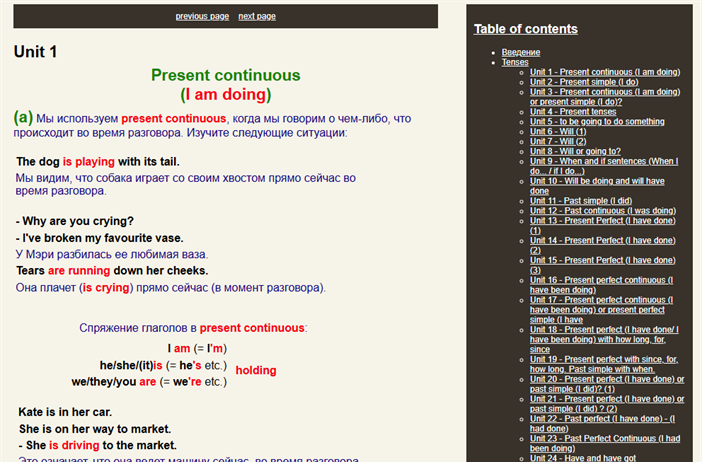
Task: Open Unit 3 contents link
Action: tap(605, 97)
